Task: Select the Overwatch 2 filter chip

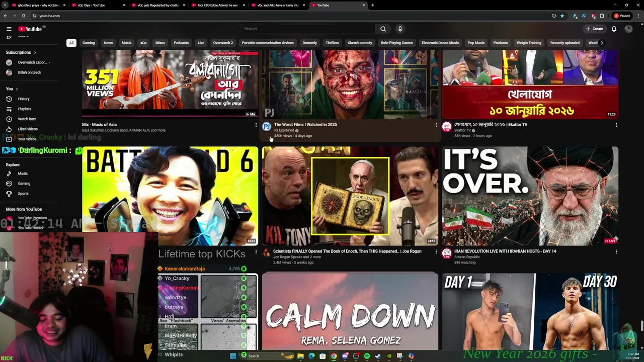Action: (x=223, y=43)
